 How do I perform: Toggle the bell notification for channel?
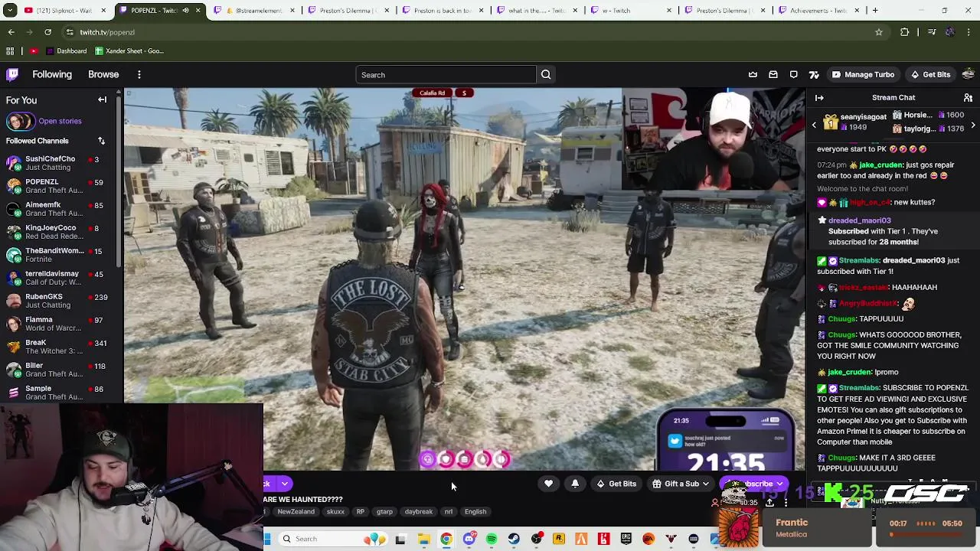click(x=575, y=484)
